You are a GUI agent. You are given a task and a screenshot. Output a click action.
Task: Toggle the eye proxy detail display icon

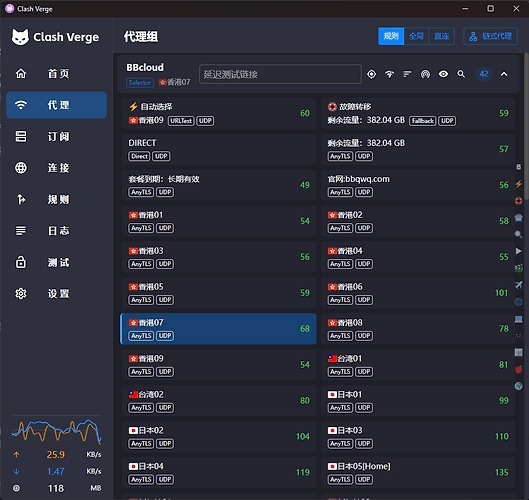point(443,74)
